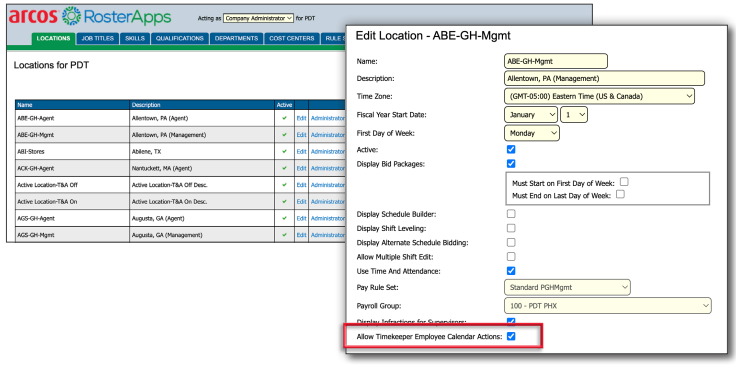Viewport: 736px width, 366px height.
Task: Toggle Display Infractions for Supervisors checkbox
Action: (511, 321)
